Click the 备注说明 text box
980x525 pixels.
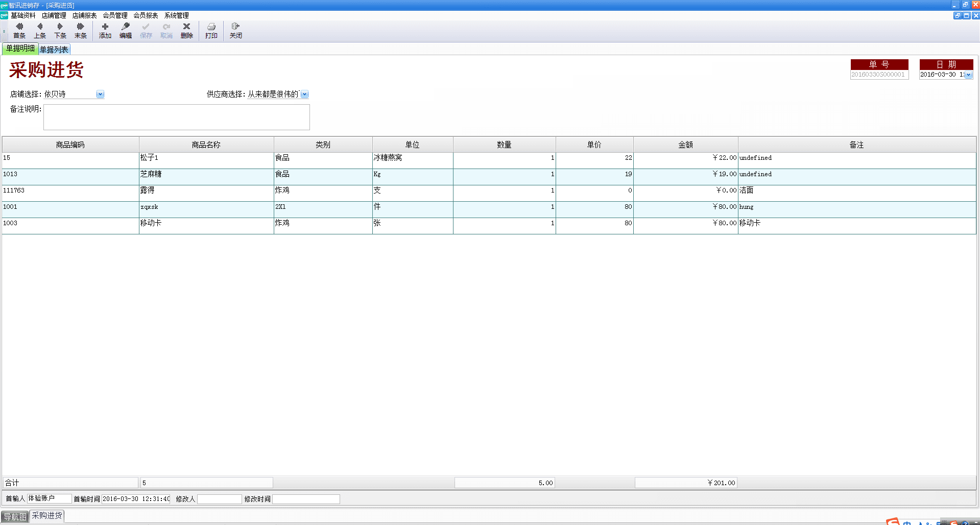click(x=176, y=117)
